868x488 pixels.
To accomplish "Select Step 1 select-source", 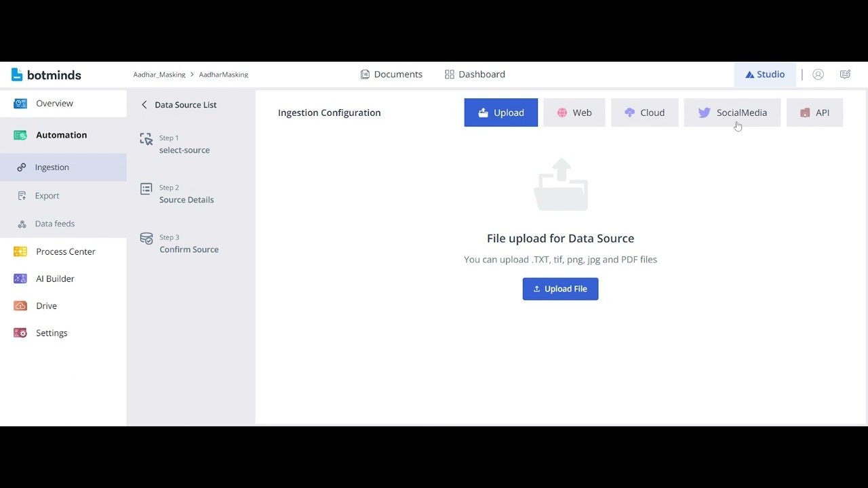I will tap(183, 144).
